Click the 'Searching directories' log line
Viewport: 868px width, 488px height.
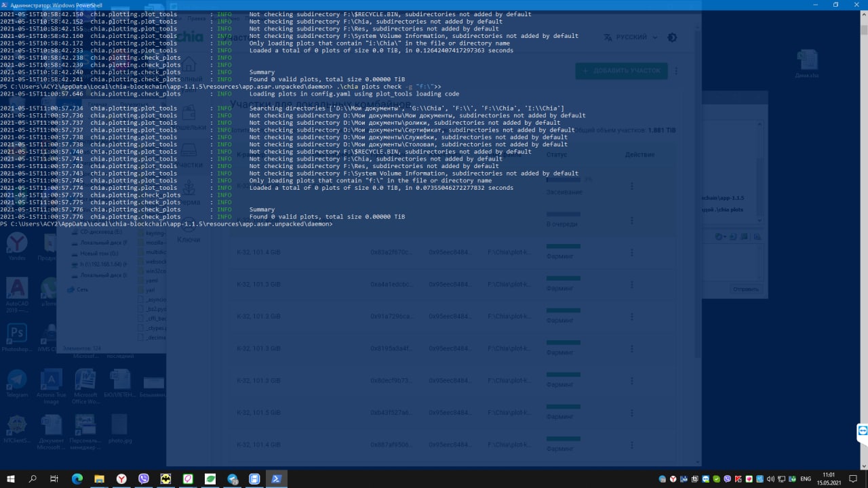pyautogui.click(x=407, y=108)
